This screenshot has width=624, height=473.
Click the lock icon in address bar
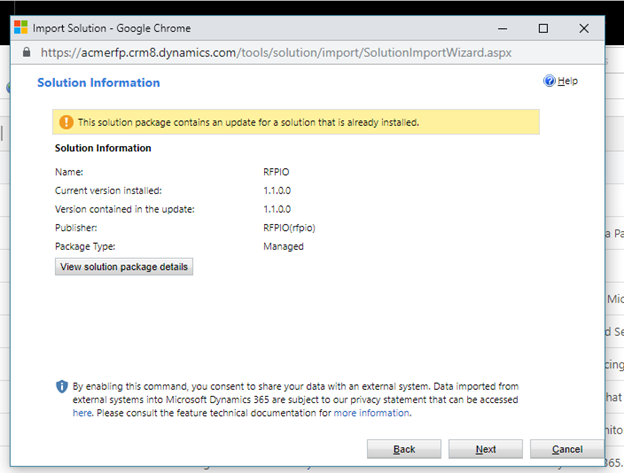pyautogui.click(x=26, y=52)
